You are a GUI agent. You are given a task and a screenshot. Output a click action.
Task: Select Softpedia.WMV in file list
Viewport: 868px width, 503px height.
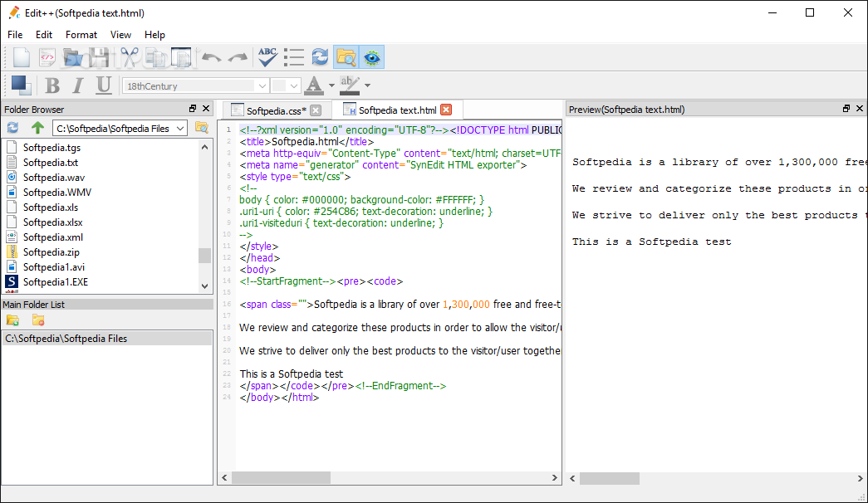(57, 192)
